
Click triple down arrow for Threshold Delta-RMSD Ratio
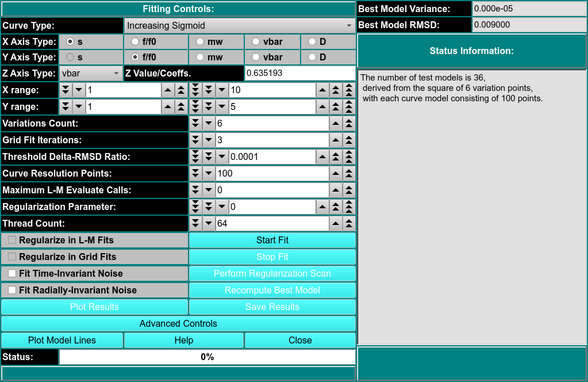(x=195, y=157)
